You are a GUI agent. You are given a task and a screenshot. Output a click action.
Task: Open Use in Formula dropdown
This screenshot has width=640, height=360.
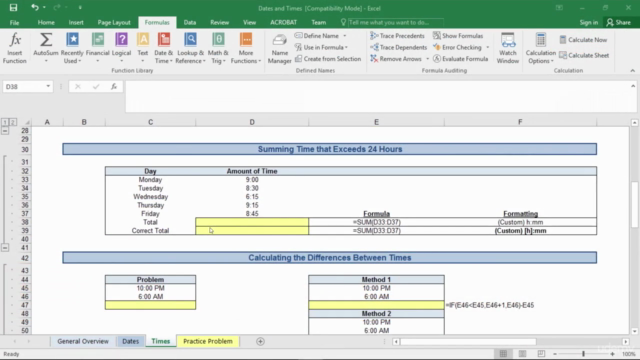(x=321, y=47)
